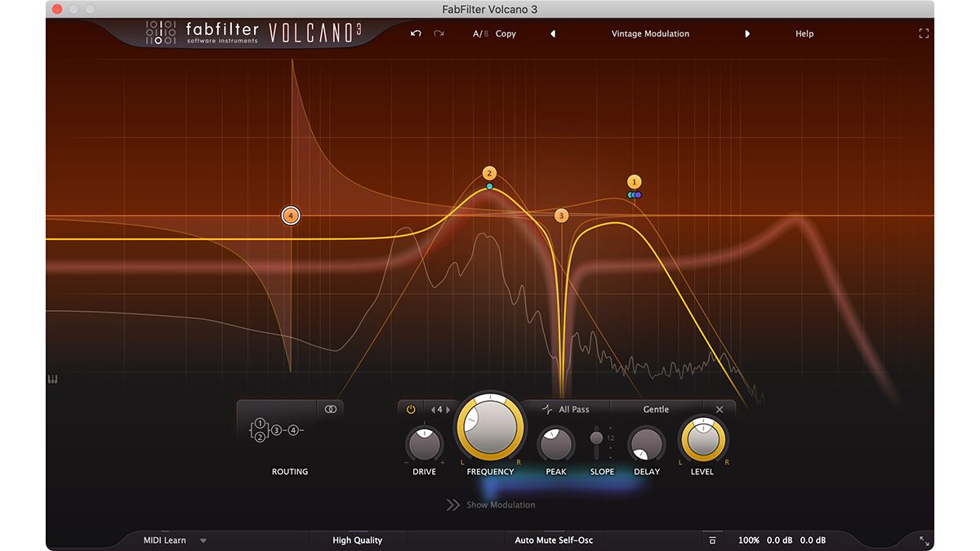Click the resize corner arrows icon
The width and height of the screenshot is (980, 551).
(924, 540)
